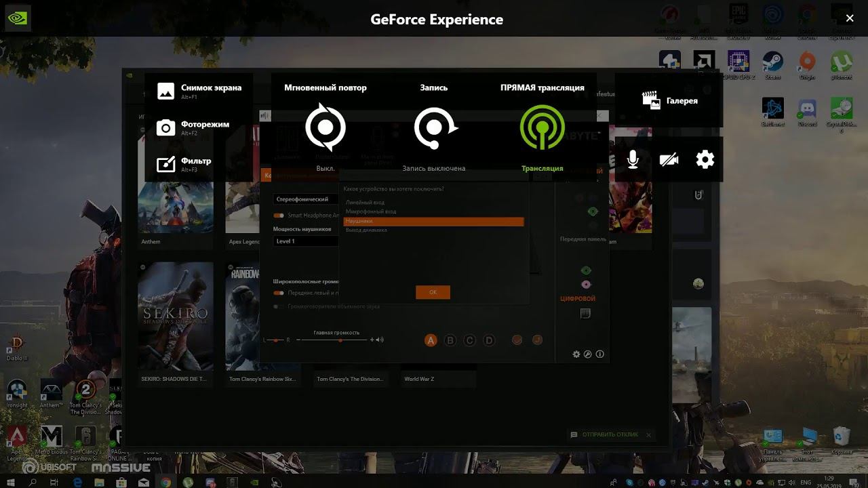This screenshot has height=488, width=868.
Task: Open Microsoft Edge from the taskbar
Action: (78, 482)
